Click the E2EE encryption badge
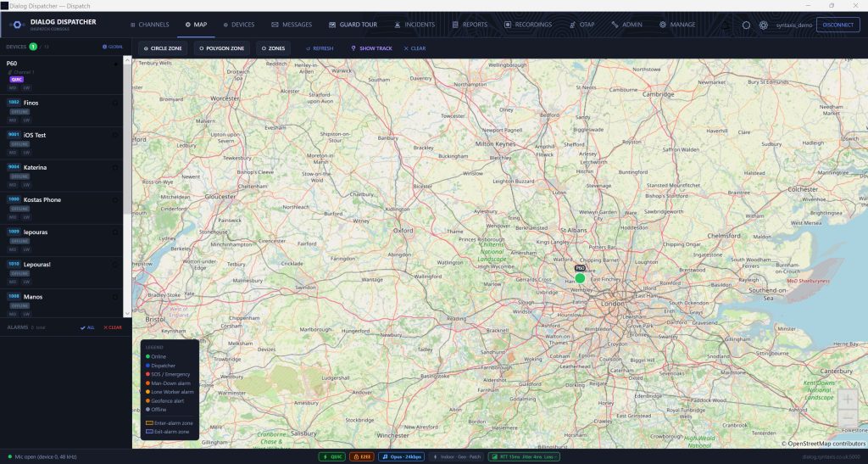Screen dimensions: 868x464 click(x=361, y=457)
